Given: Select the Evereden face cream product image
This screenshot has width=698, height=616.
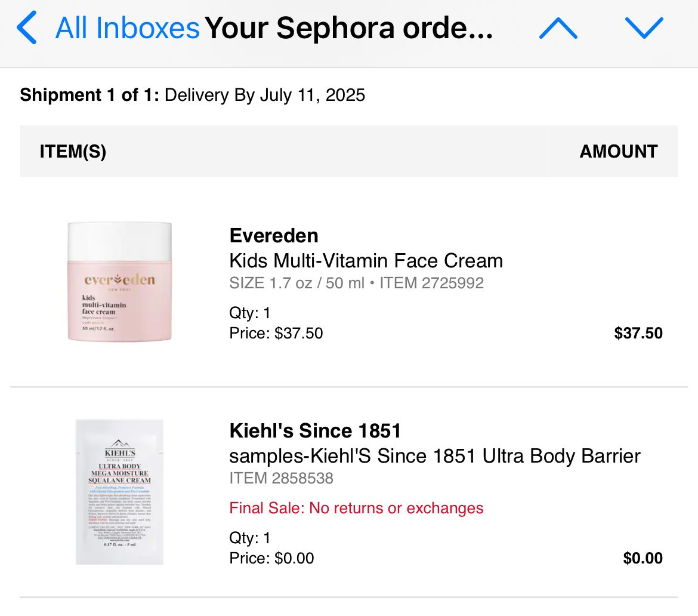Looking at the screenshot, I should [x=119, y=282].
